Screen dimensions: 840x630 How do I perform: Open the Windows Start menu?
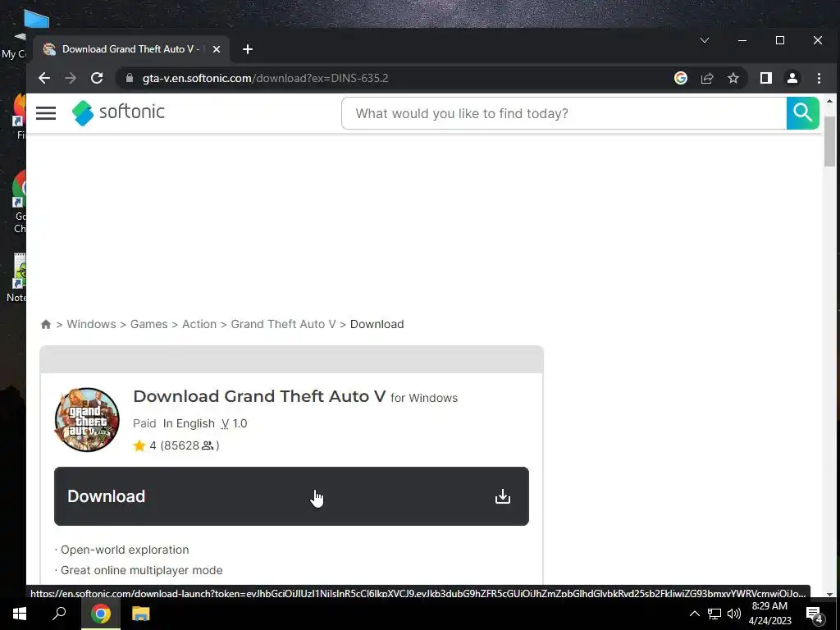[x=20, y=614]
